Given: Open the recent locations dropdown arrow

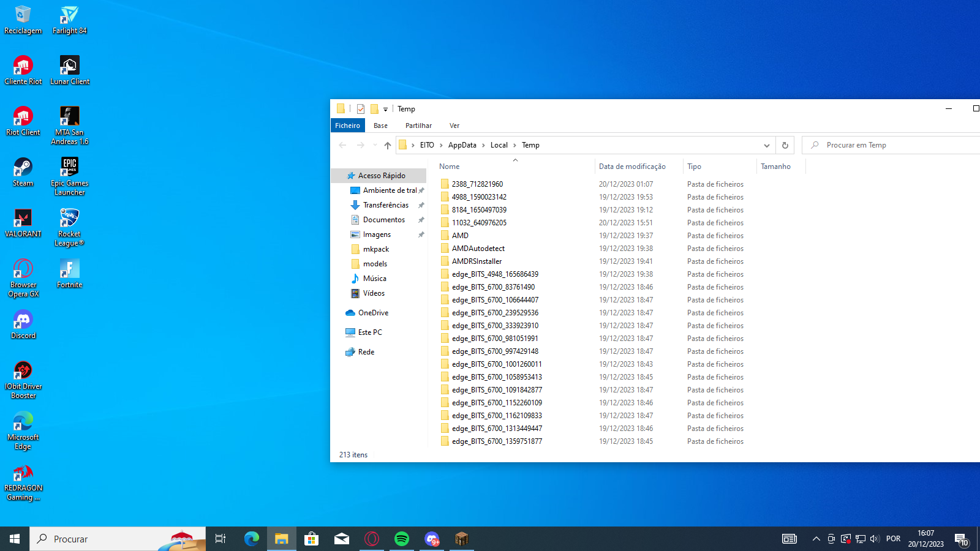Looking at the screenshot, I should point(375,145).
